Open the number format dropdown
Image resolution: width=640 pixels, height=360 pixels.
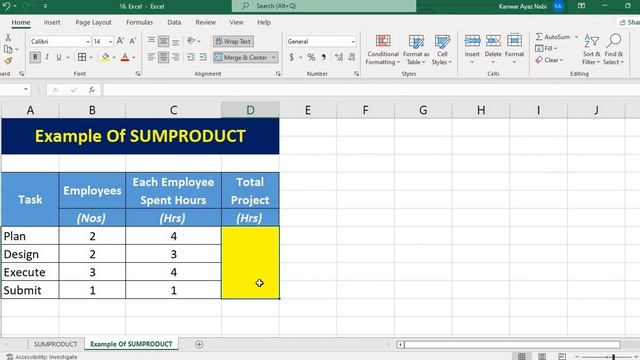click(353, 42)
